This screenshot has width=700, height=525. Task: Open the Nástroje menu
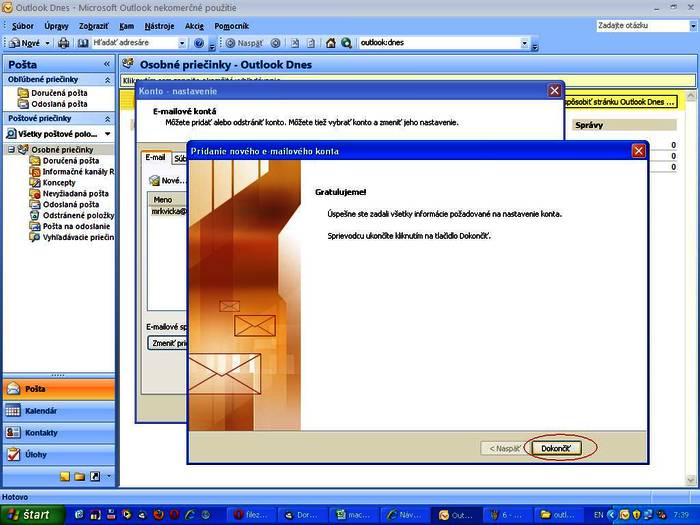[159, 26]
